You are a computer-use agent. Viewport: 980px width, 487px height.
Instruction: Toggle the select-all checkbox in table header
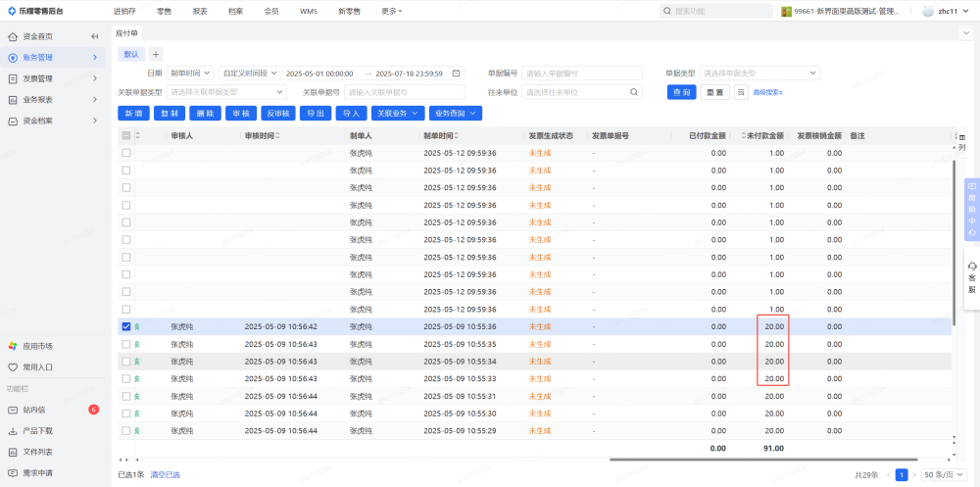click(x=125, y=135)
